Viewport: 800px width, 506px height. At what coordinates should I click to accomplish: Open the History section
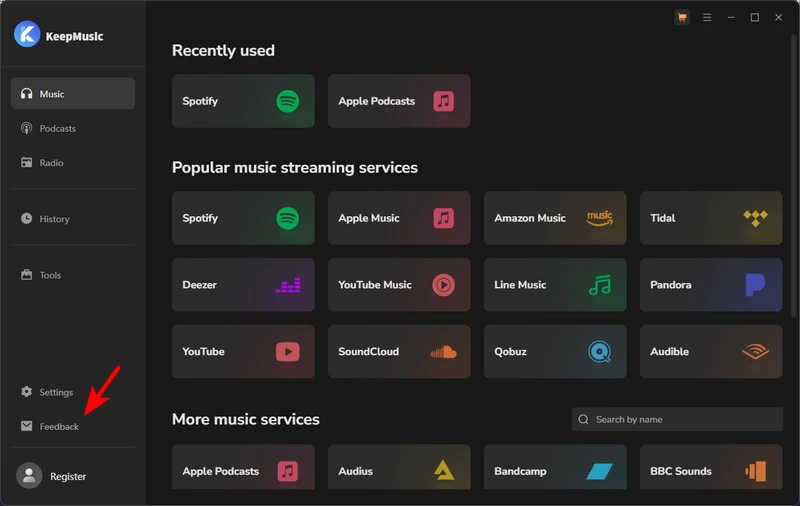(73, 219)
